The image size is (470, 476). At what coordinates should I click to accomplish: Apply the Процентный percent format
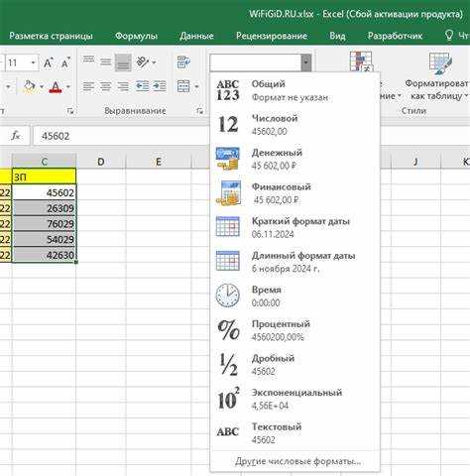coord(294,330)
